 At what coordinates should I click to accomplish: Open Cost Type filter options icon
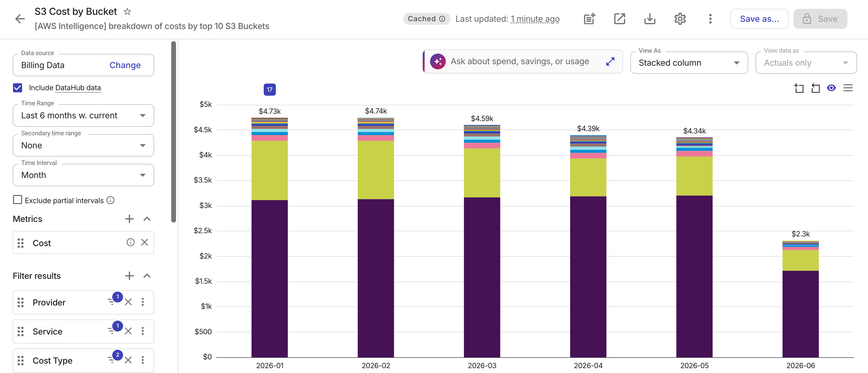[x=112, y=359]
